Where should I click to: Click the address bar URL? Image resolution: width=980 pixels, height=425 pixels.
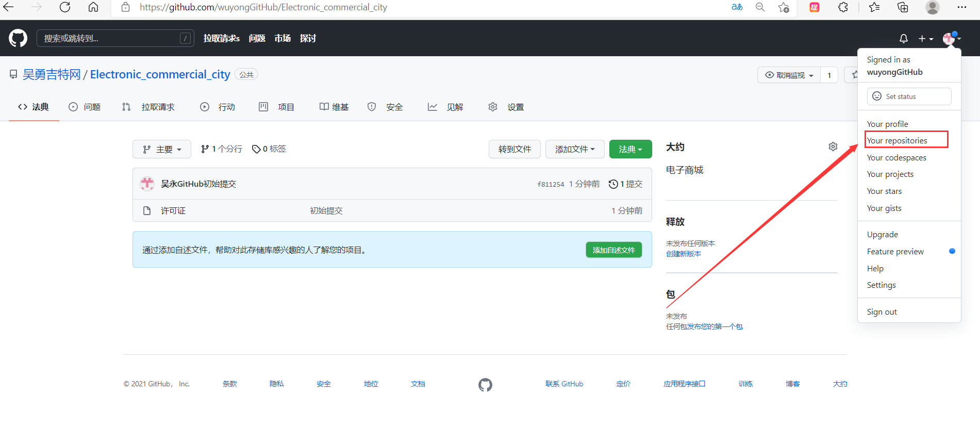pyautogui.click(x=263, y=7)
